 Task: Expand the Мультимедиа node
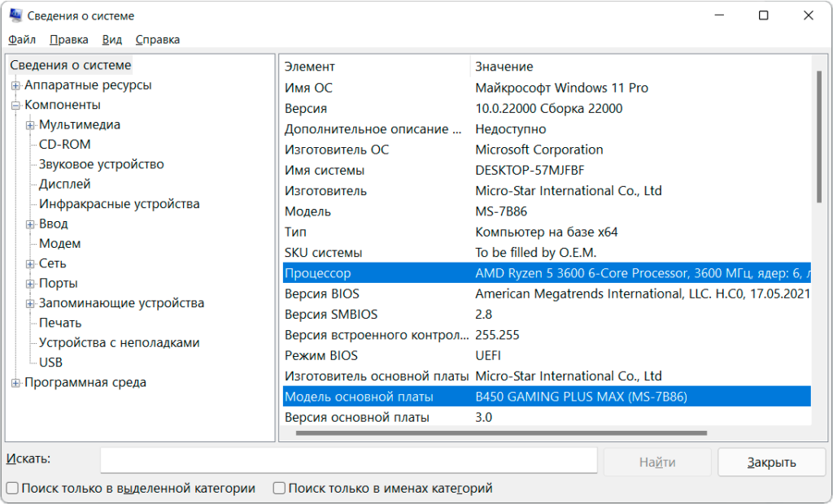(30, 125)
